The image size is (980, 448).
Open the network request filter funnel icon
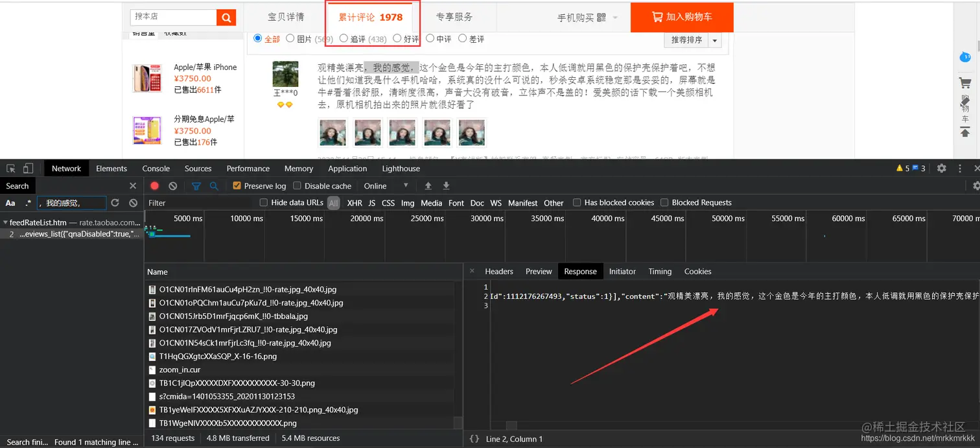pos(194,185)
